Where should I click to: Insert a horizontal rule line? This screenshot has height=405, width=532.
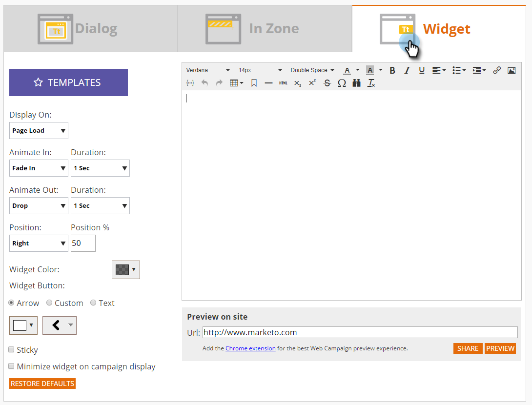coord(268,83)
